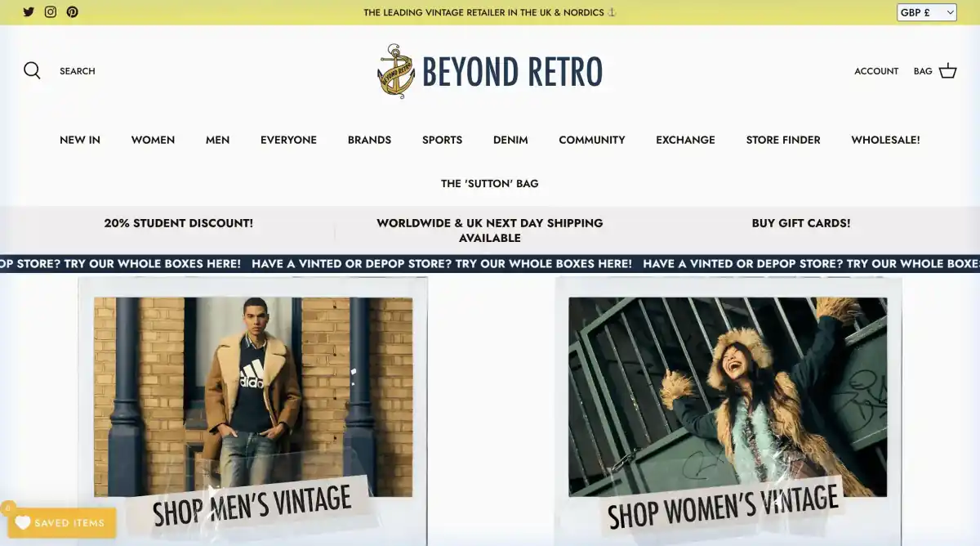Open the Instagram social link icon
The height and width of the screenshot is (546, 980).
click(x=51, y=12)
